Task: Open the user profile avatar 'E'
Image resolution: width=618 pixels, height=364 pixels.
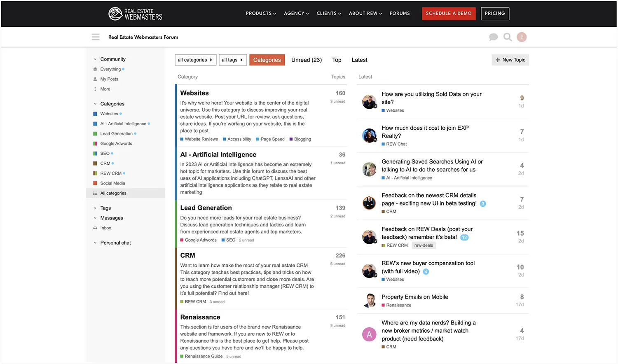Action: (522, 37)
